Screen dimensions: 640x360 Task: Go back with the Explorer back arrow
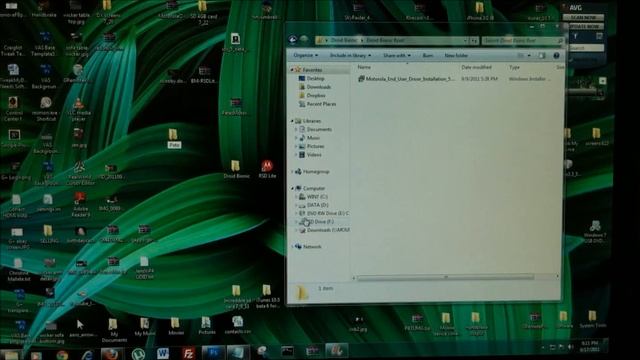click(x=292, y=40)
